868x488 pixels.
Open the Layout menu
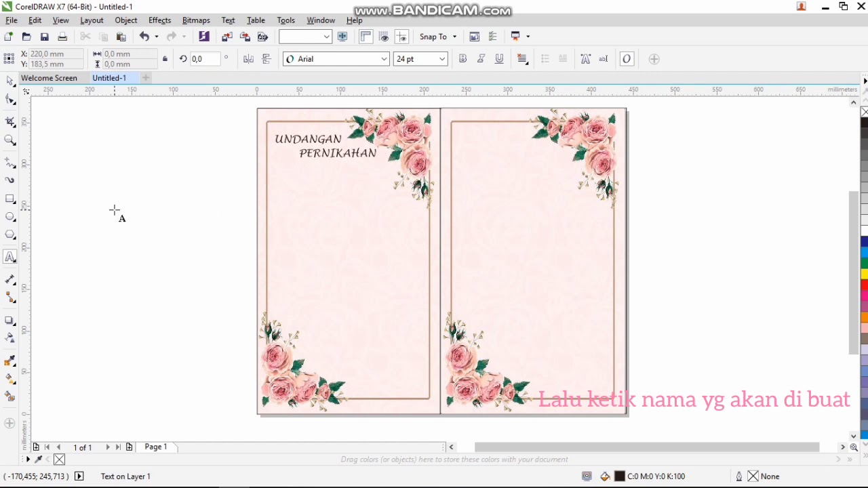(92, 20)
